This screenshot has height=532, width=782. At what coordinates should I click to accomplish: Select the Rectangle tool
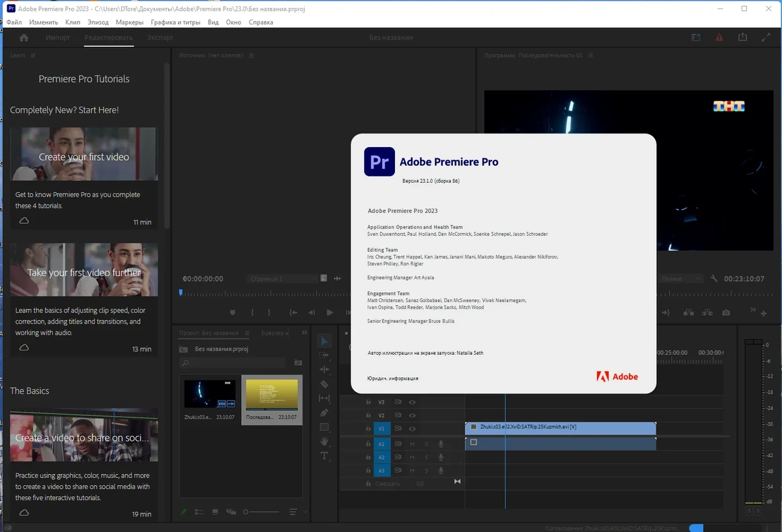click(324, 427)
